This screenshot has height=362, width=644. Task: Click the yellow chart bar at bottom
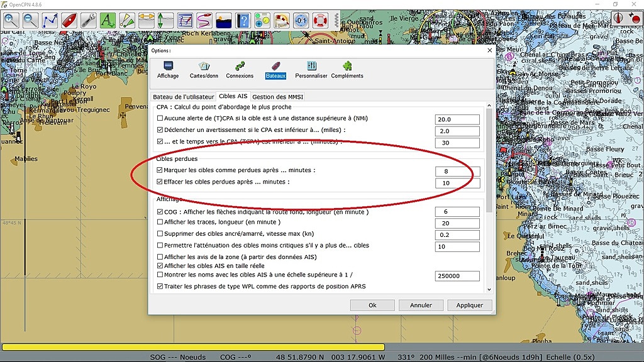pos(193,347)
